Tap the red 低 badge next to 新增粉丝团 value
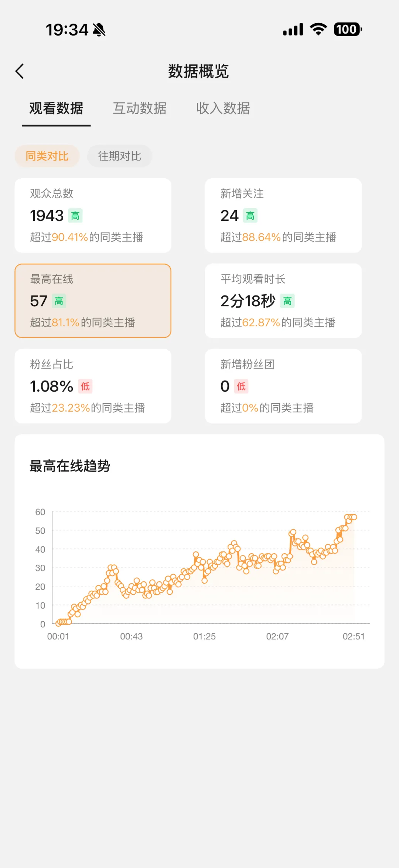399x868 pixels. [x=241, y=386]
